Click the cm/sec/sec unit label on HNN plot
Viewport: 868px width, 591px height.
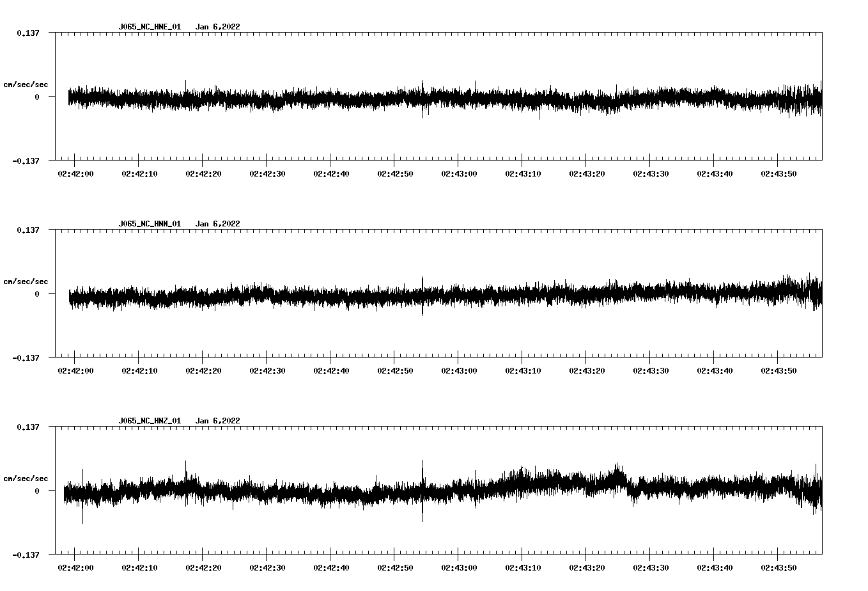(26, 281)
